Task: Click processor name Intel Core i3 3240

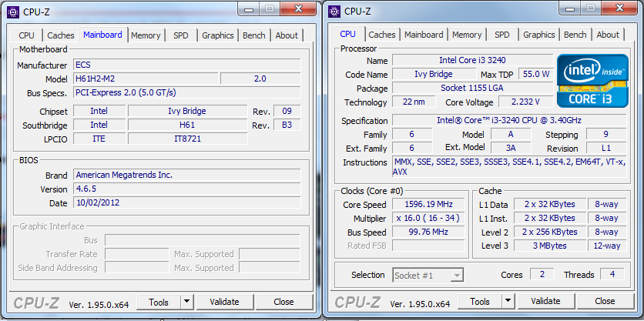Action: click(x=472, y=60)
